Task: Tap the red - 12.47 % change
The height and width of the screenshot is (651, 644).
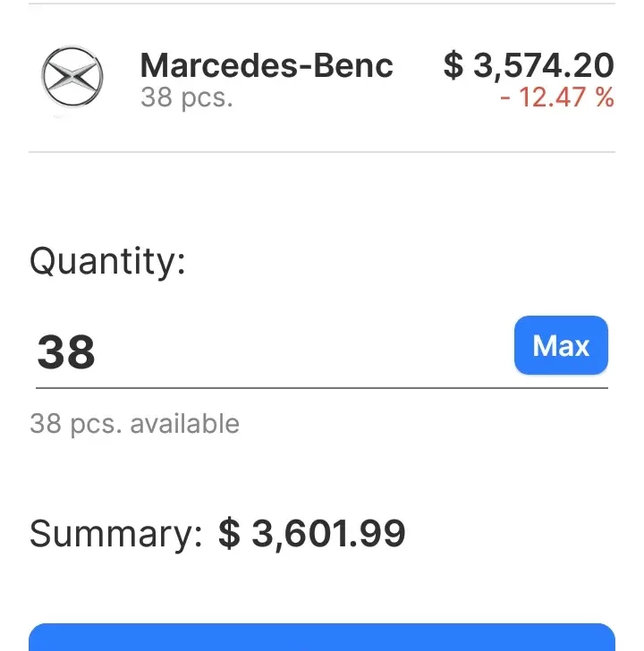Action: [x=556, y=97]
